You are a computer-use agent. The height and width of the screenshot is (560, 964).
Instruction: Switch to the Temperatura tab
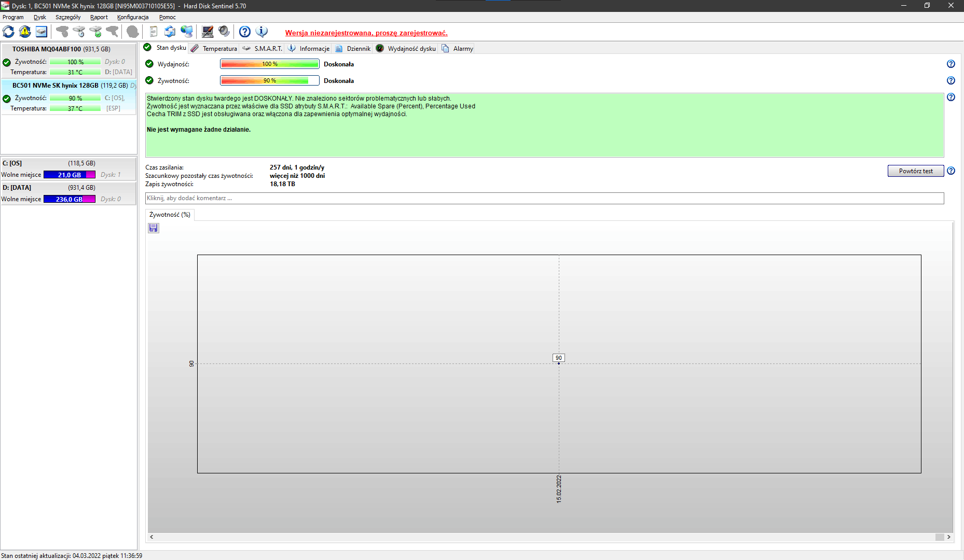point(214,49)
